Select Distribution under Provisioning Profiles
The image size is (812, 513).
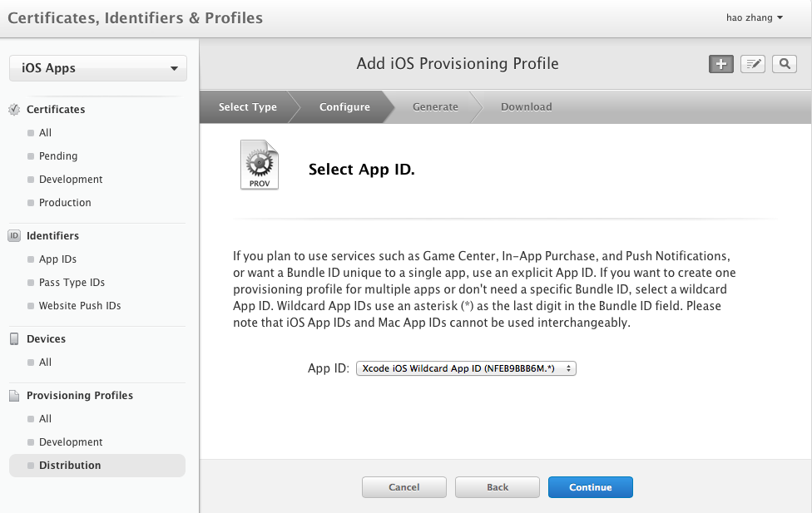point(70,466)
